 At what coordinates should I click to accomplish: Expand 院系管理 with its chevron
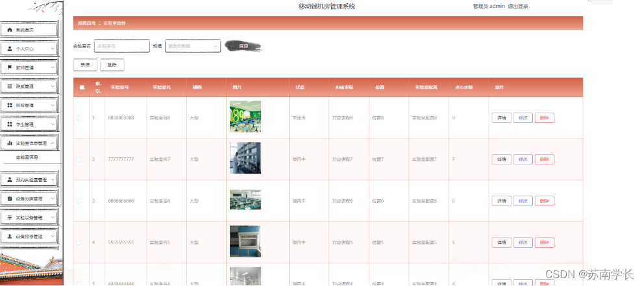[x=53, y=86]
